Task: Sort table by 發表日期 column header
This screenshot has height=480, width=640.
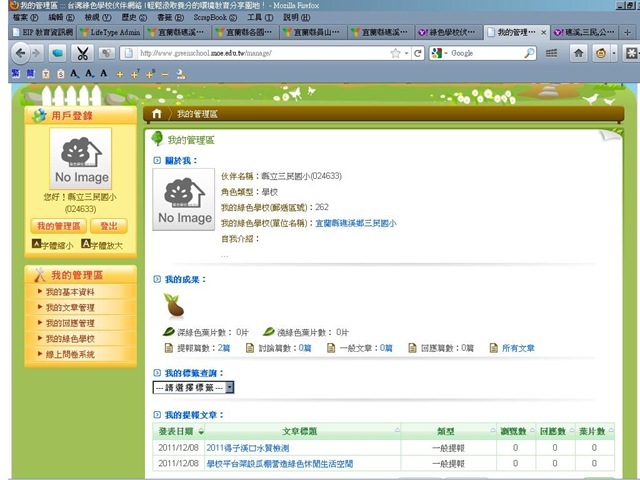Action: (x=177, y=431)
